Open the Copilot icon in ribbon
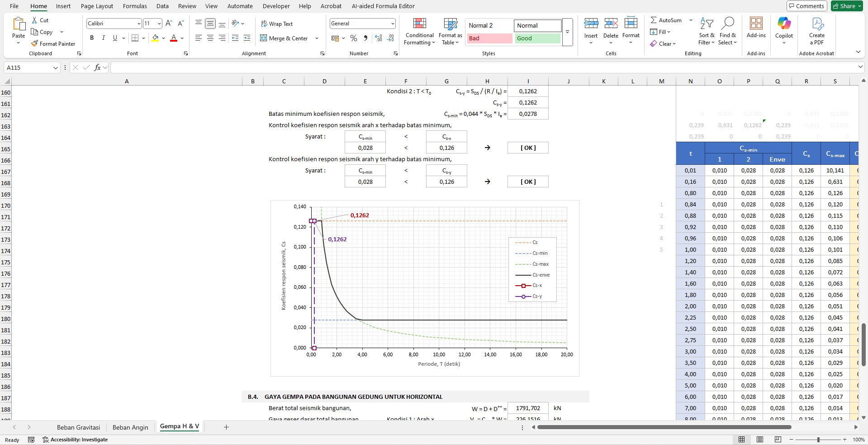 (x=784, y=24)
